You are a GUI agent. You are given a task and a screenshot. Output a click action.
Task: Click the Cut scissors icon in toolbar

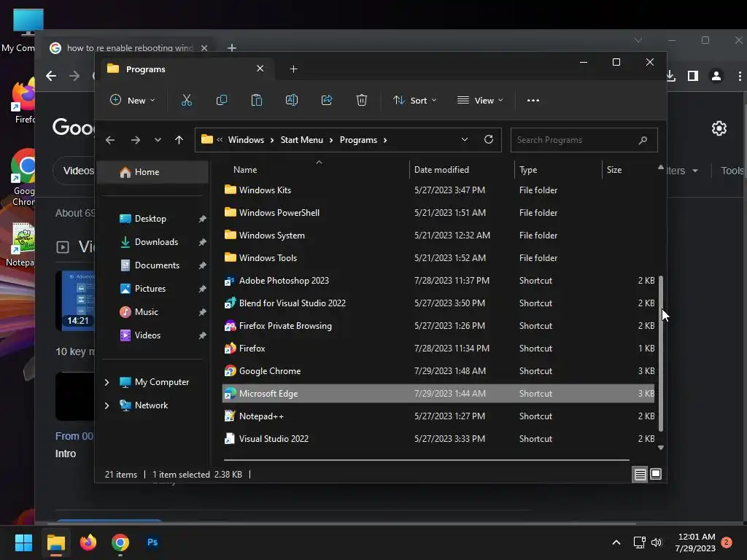(x=186, y=101)
